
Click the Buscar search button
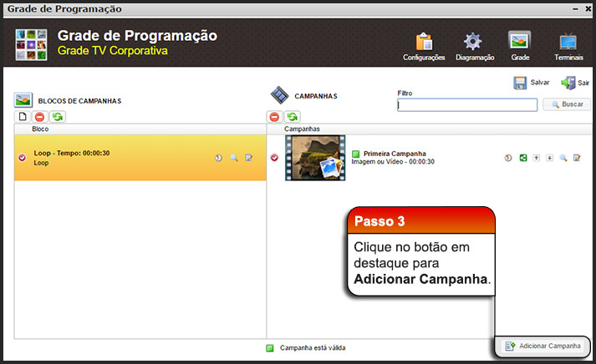tap(567, 104)
